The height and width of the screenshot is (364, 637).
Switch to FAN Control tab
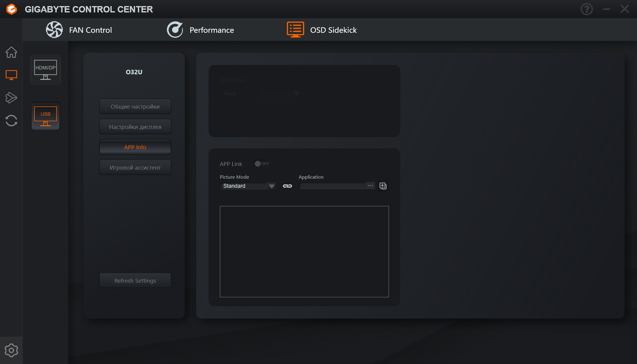click(x=79, y=30)
